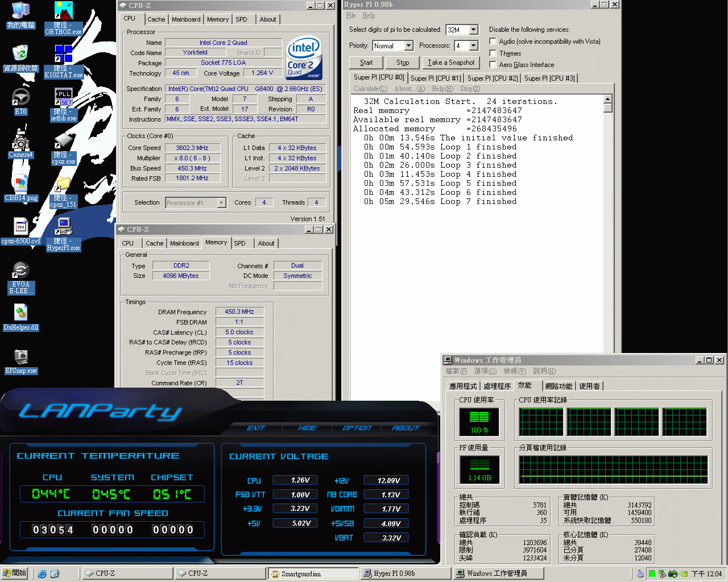Switch to 網路功能 tab in Task Manager
Image resolution: width=728 pixels, height=582 pixels.
559,386
